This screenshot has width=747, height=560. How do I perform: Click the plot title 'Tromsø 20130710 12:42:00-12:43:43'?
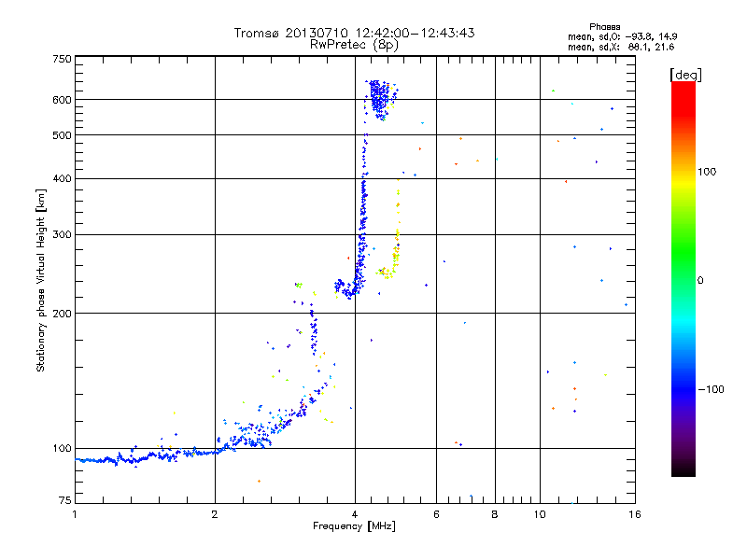tap(354, 33)
